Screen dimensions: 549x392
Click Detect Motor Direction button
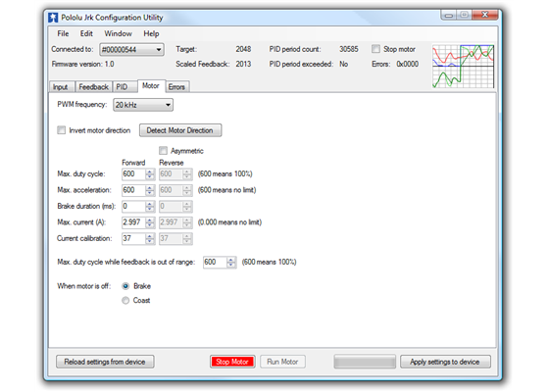[180, 130]
